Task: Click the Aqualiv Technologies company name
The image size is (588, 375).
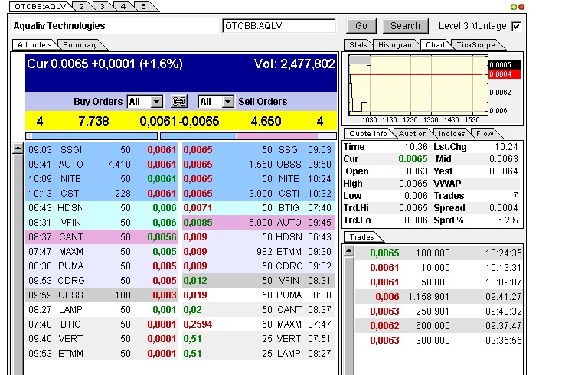Action: point(59,26)
